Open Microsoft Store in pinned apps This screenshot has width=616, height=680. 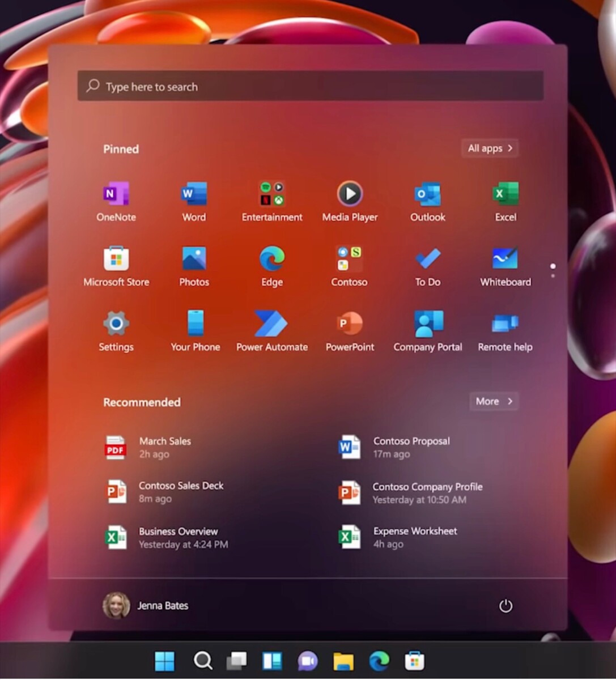(x=116, y=267)
